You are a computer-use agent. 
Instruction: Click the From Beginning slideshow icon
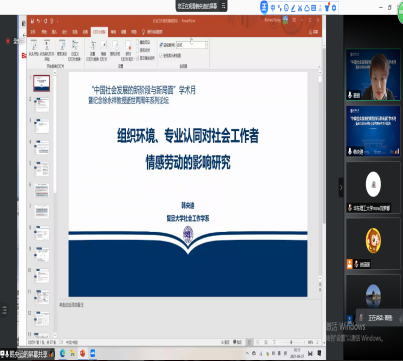[34, 46]
